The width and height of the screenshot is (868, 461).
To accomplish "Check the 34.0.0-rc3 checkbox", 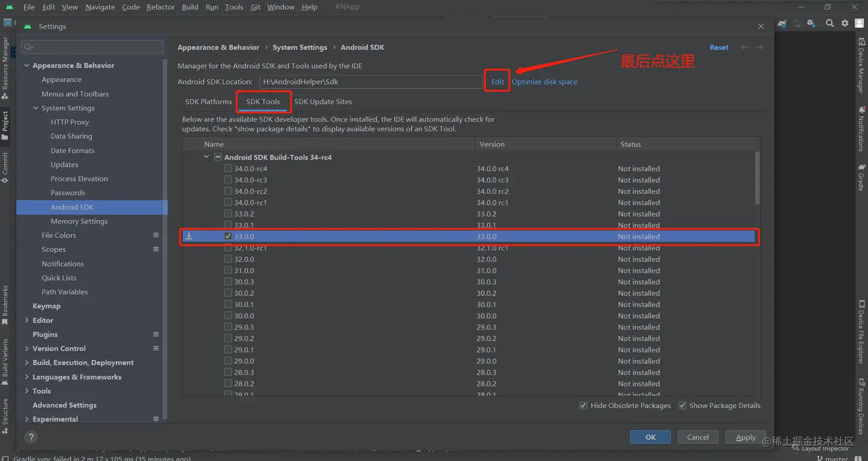I will point(228,180).
